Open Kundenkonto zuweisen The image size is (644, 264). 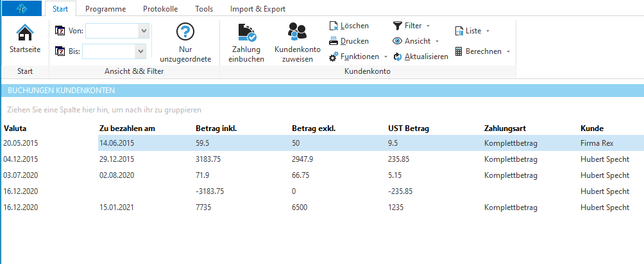(x=297, y=32)
